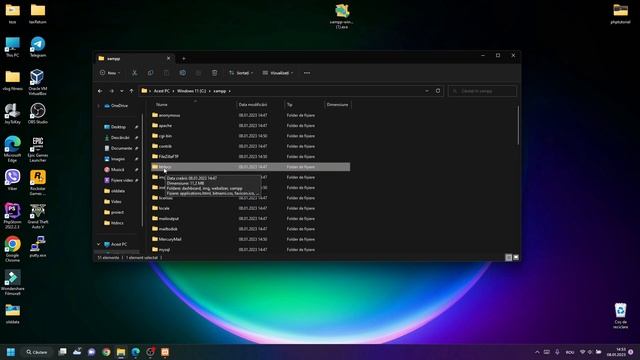Click the Paste icon in Explorer toolbar

[x=166, y=73]
